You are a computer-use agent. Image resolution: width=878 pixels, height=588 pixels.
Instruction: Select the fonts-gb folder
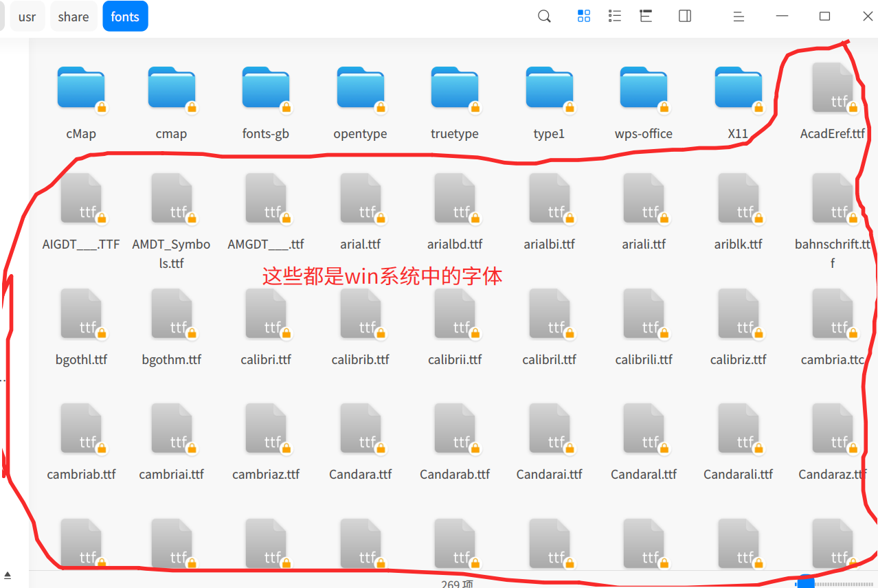coord(266,89)
